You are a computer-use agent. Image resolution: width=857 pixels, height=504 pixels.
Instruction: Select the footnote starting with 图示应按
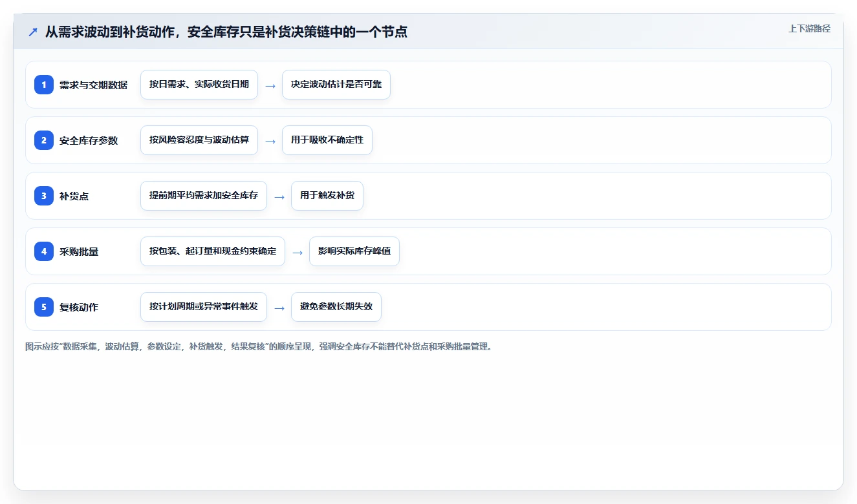(x=260, y=346)
